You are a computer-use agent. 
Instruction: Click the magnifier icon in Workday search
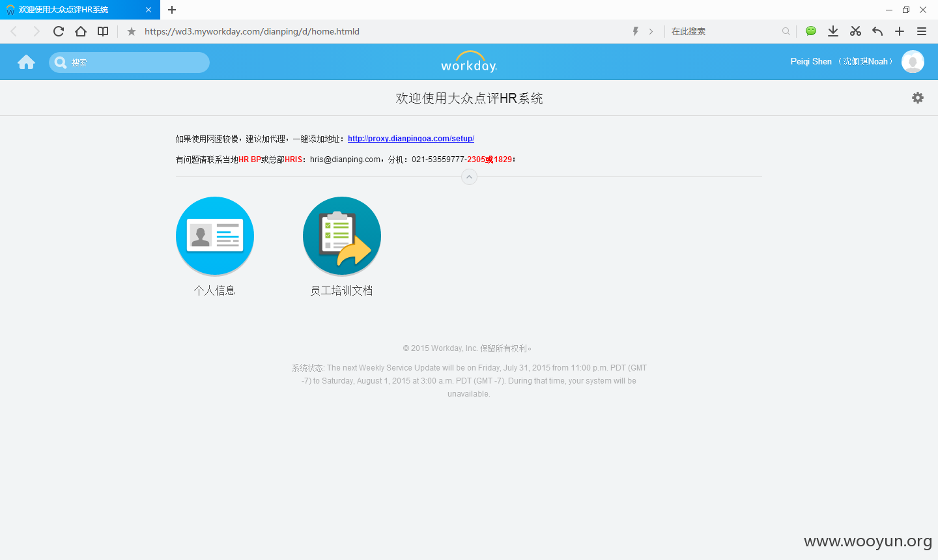61,63
